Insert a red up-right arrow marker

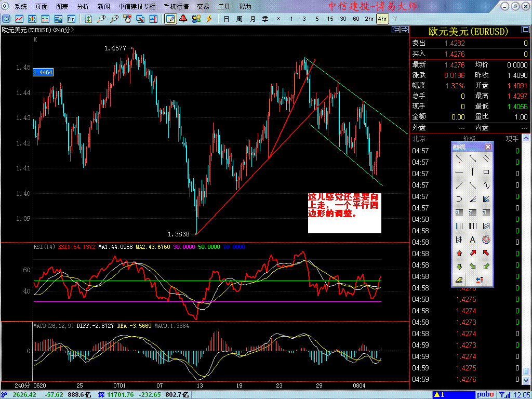[472, 253]
